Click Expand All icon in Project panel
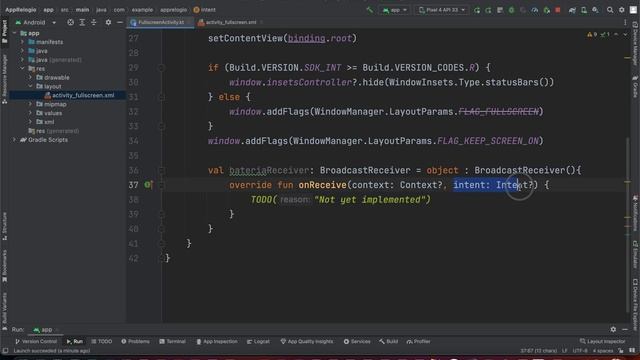The height and width of the screenshot is (360, 640). [82, 22]
